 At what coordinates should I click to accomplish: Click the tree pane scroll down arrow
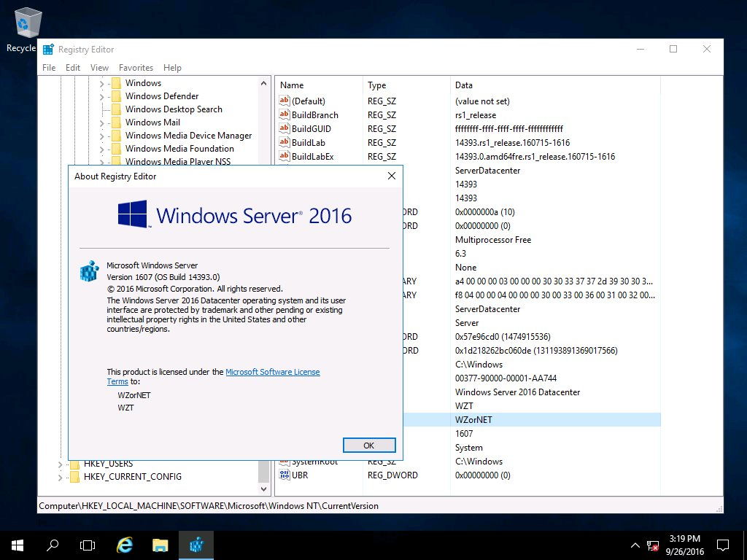tap(263, 489)
